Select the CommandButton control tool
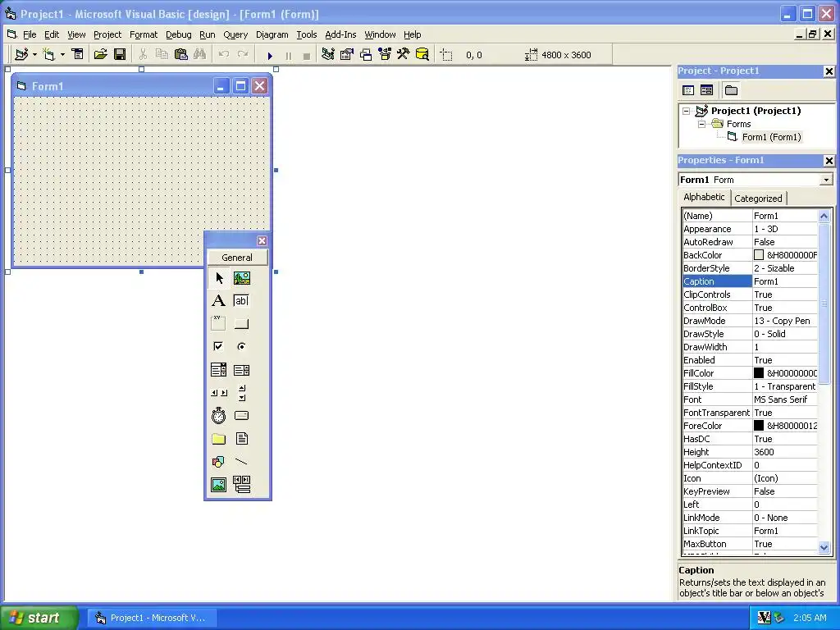The width and height of the screenshot is (840, 630). coord(242,323)
